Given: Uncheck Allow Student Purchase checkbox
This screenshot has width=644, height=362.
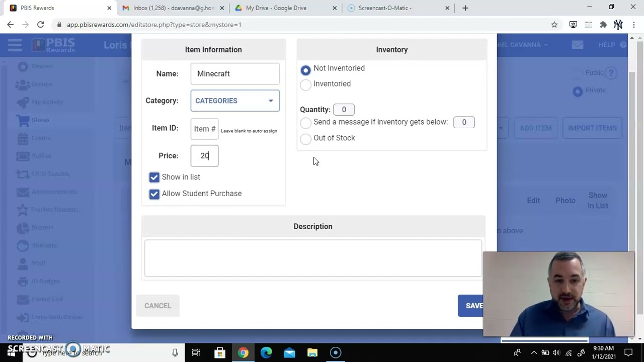Looking at the screenshot, I should 154,194.
